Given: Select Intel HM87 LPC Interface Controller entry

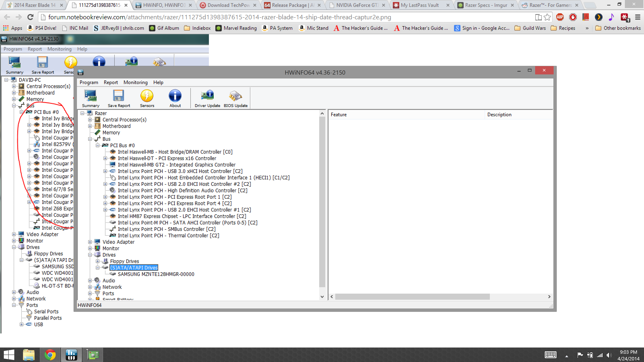Looking at the screenshot, I should [182, 216].
